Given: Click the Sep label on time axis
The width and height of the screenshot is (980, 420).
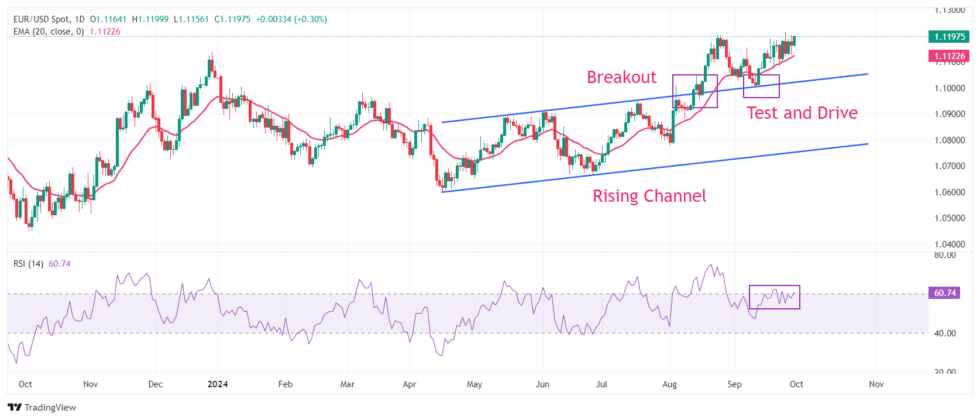Looking at the screenshot, I should pyautogui.click(x=734, y=384).
